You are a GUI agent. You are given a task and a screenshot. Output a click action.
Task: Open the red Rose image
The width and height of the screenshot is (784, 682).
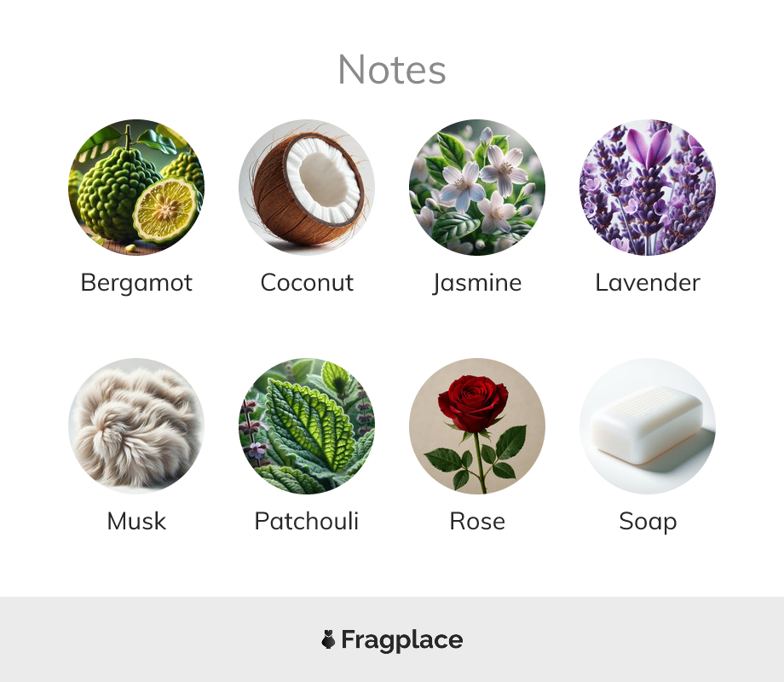pyautogui.click(x=477, y=425)
